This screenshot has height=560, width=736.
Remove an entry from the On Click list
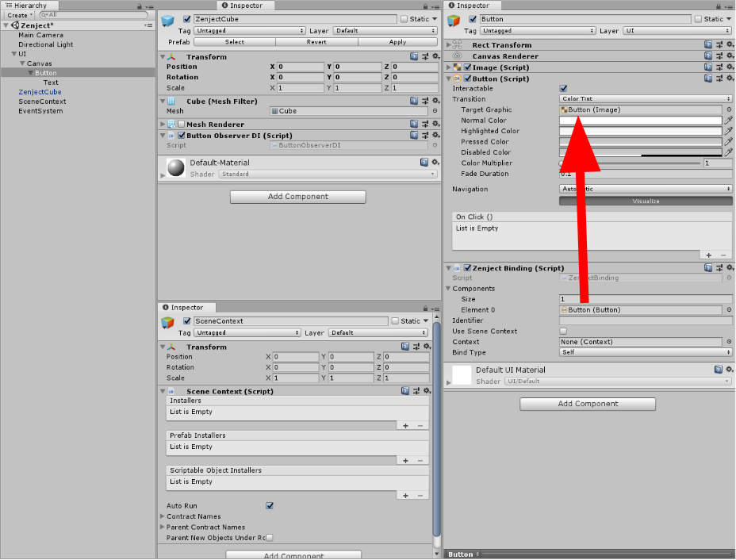723,255
